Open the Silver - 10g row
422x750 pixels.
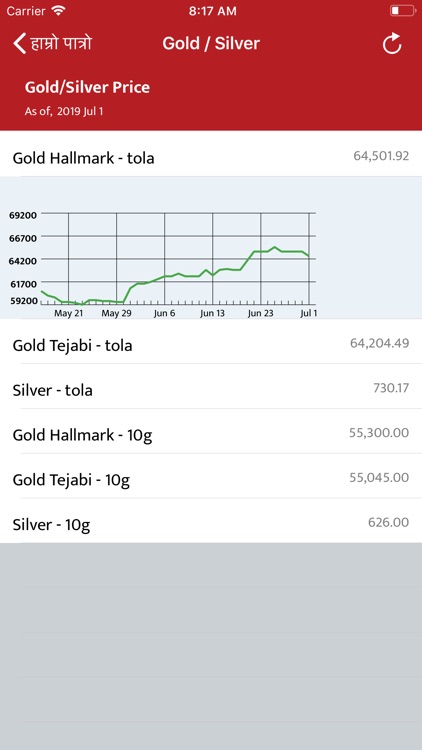[x=211, y=521]
